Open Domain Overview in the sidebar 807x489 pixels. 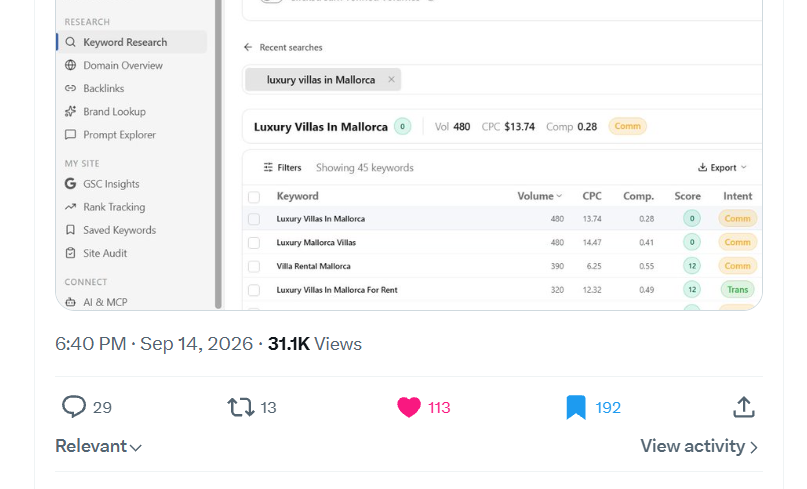pyautogui.click(x=123, y=65)
